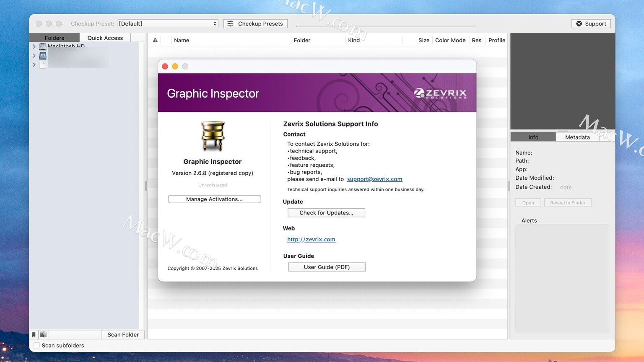Click the Open button in Info panel
Viewport: 644px width, 362px height.
click(528, 202)
